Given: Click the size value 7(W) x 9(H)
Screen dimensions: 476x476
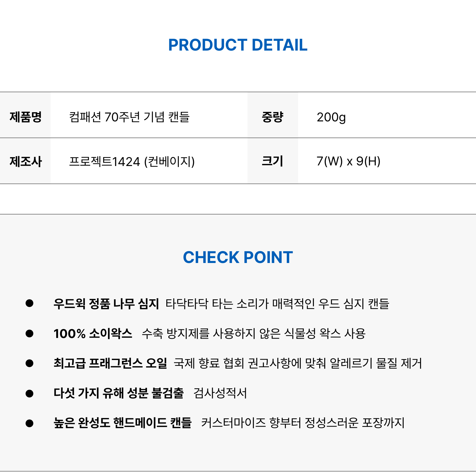Looking at the screenshot, I should [x=349, y=161].
